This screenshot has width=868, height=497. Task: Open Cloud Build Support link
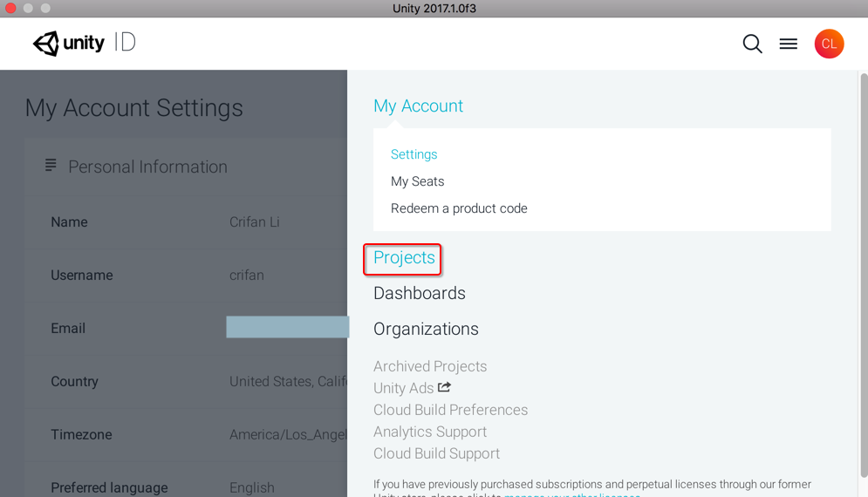[x=436, y=453]
